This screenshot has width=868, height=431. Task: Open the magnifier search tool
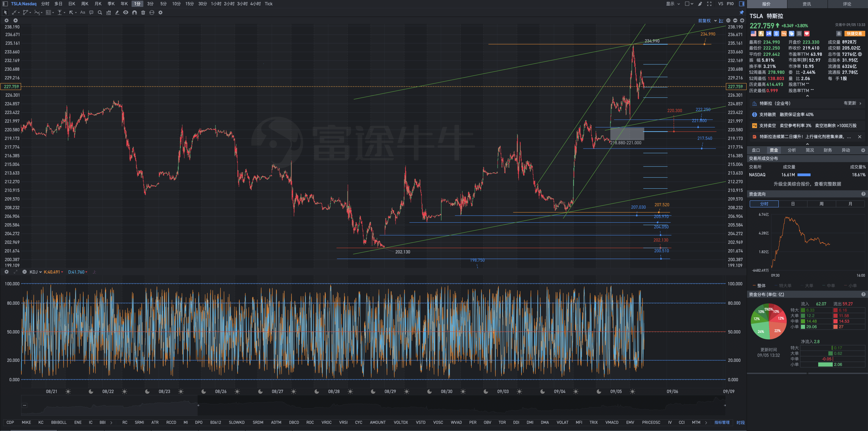(x=100, y=12)
